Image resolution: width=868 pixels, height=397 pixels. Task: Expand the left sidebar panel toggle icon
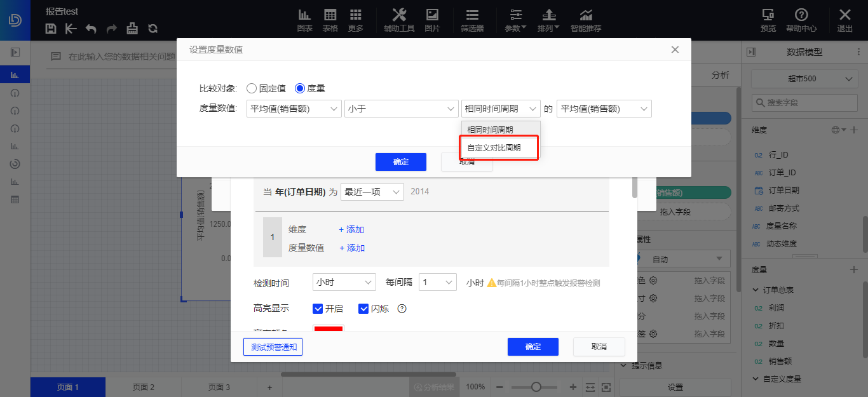[x=15, y=52]
